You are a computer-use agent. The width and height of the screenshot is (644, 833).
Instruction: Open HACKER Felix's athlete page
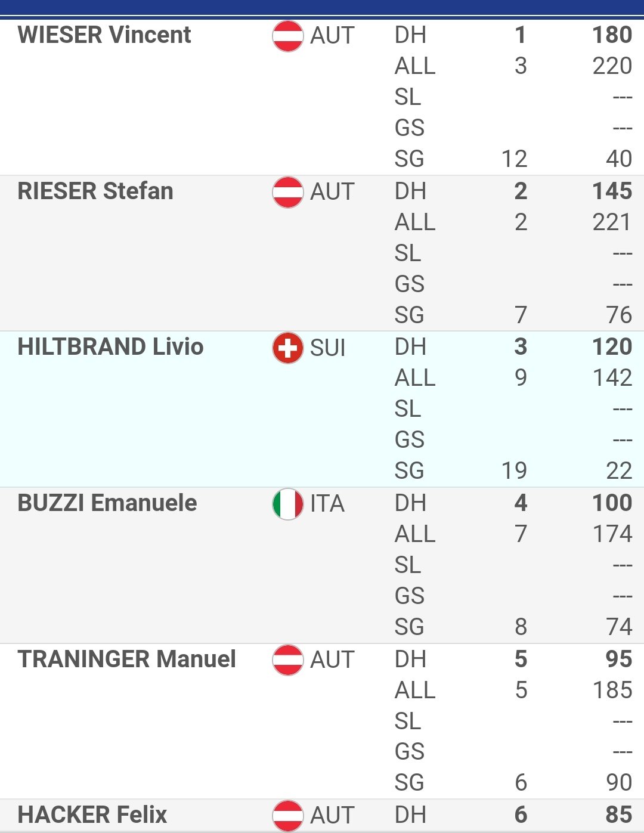92,815
